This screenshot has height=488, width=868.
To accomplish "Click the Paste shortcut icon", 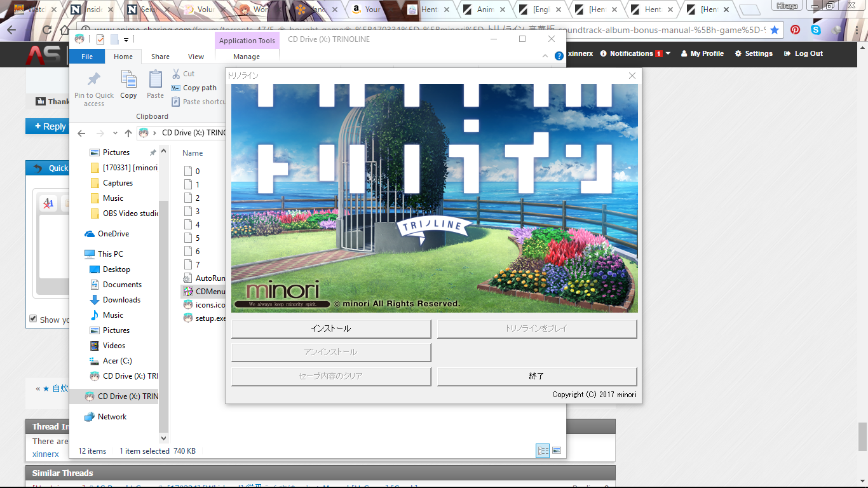I will coord(176,102).
